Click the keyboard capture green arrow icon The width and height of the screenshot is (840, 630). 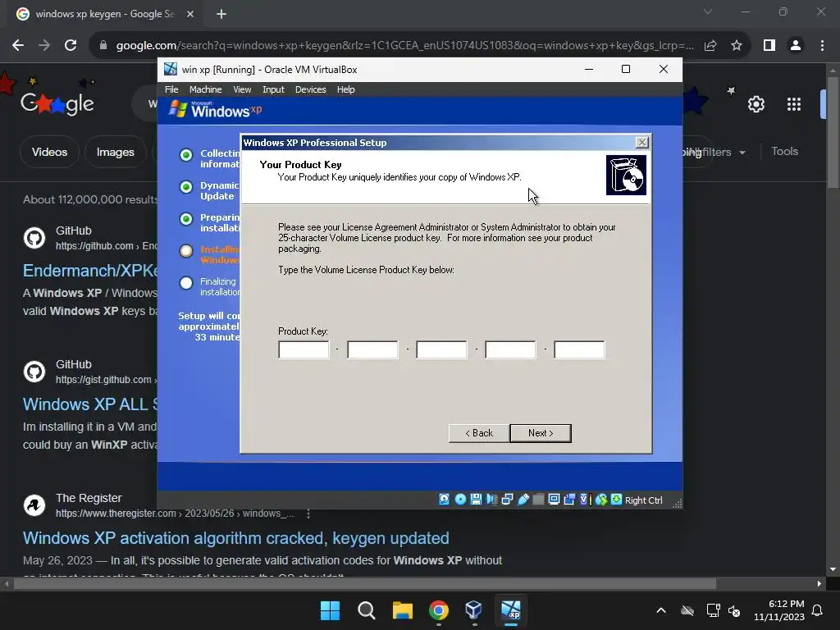click(617, 500)
